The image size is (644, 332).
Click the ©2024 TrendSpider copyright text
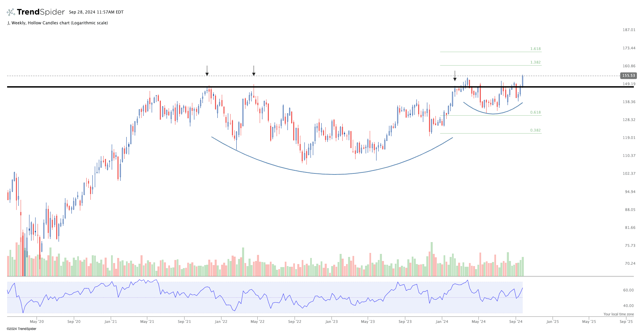pyautogui.click(x=21, y=329)
